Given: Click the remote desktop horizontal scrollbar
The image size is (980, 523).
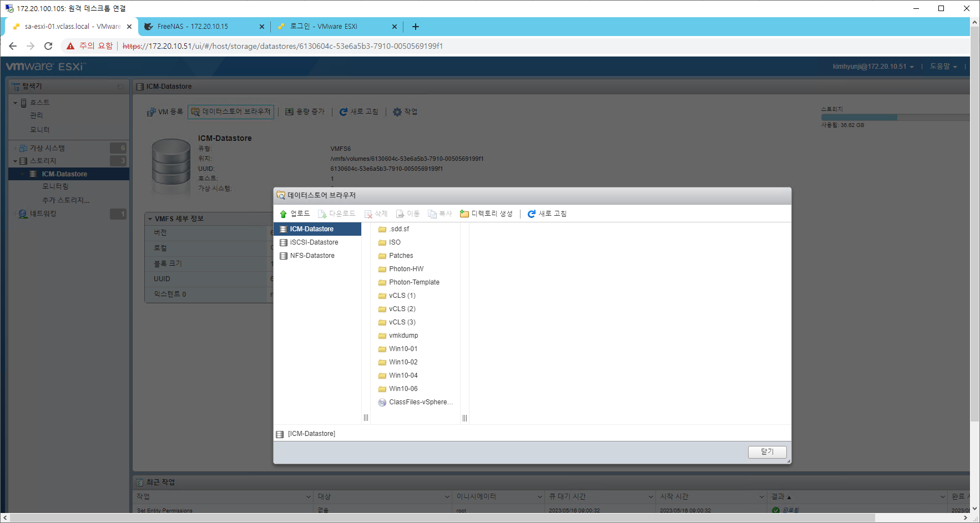Looking at the screenshot, I should 442,518.
